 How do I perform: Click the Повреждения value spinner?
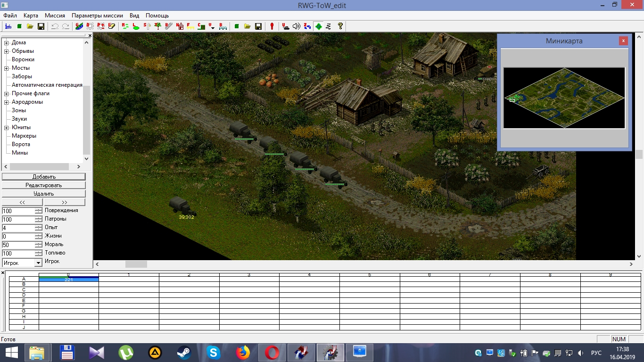tap(38, 211)
